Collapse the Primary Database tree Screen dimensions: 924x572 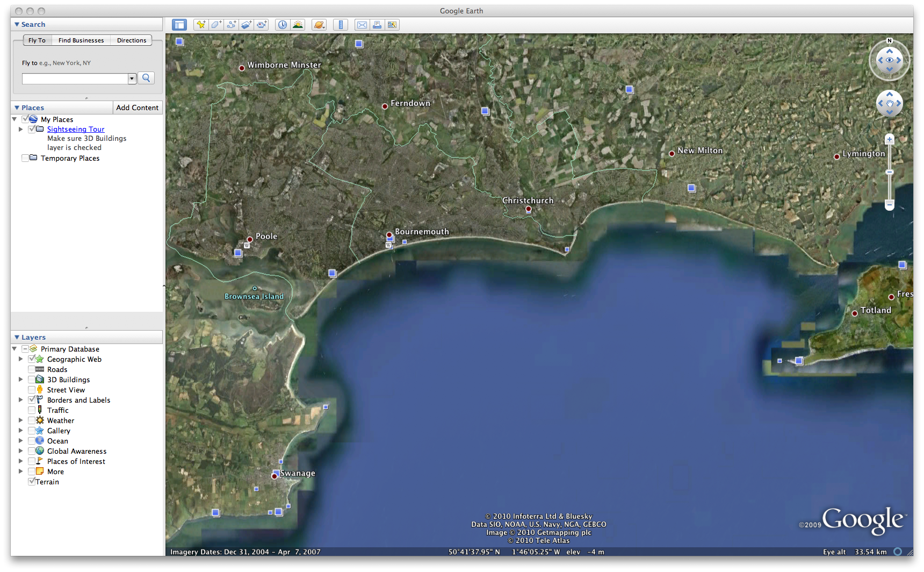pos(15,349)
